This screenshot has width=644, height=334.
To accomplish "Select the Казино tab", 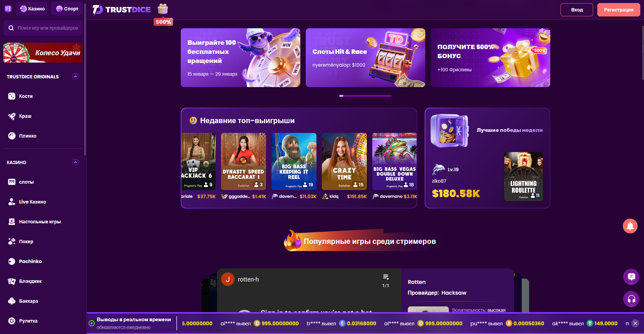I will 32,9.
